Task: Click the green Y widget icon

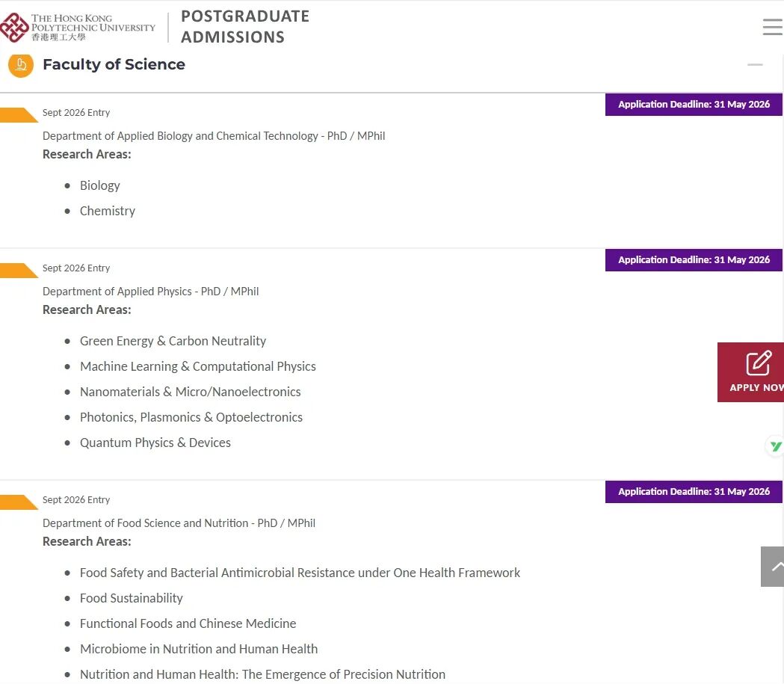Action: (776, 446)
